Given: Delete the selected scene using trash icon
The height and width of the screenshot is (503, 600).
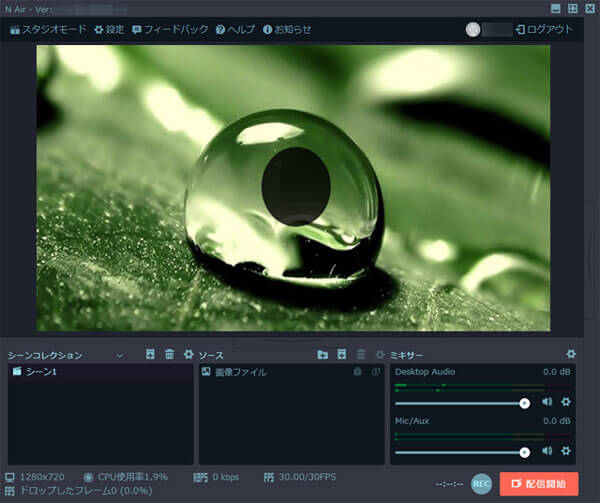Looking at the screenshot, I should coord(169,355).
